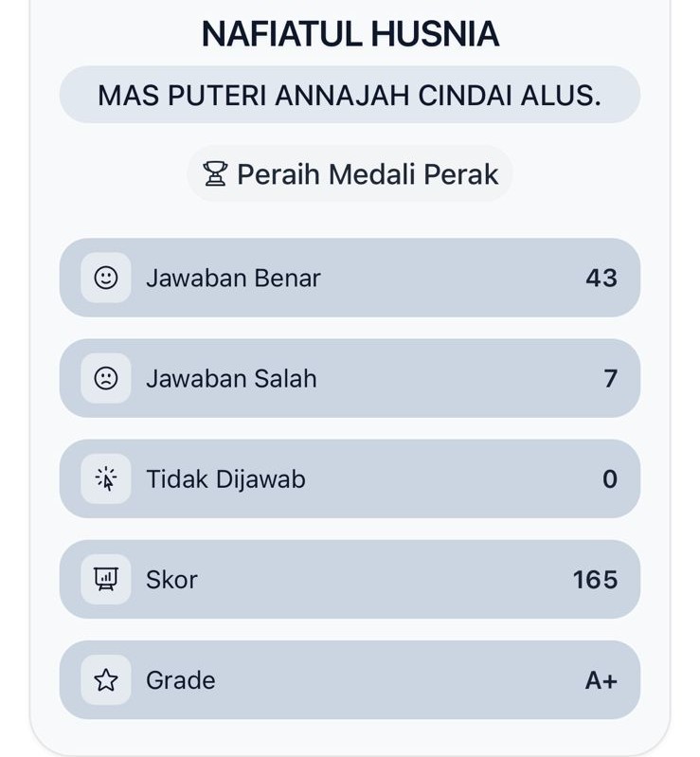This screenshot has height=757, width=700.
Task: Click the A+ grade value
Action: click(601, 680)
